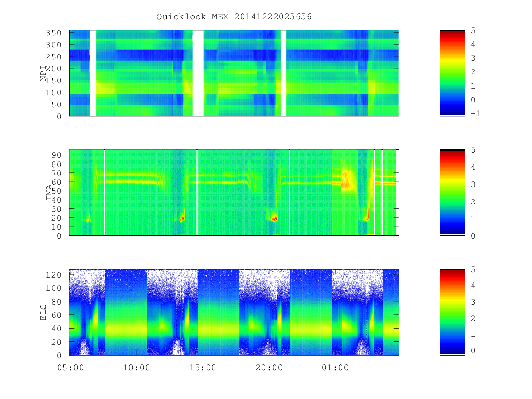Click the ELS spectrogram panel
Image resolution: width=532 pixels, height=399 pixels.
tap(234, 312)
